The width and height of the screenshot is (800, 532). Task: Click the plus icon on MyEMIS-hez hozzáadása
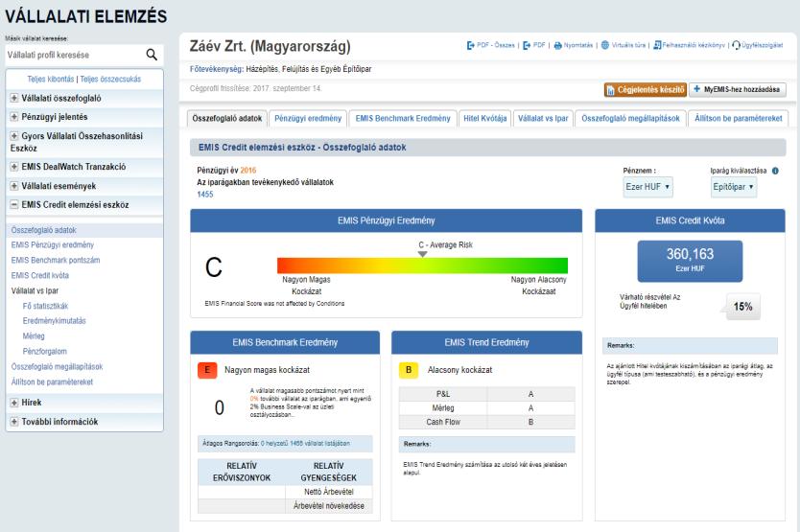(696, 89)
